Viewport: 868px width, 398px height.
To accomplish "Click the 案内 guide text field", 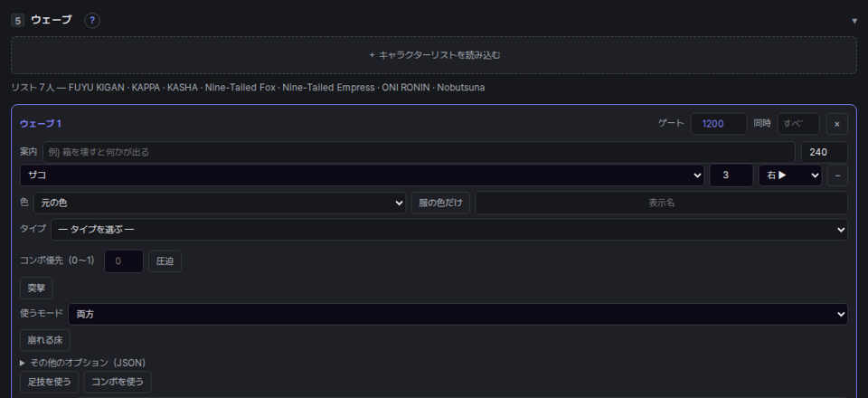I will click(x=419, y=152).
